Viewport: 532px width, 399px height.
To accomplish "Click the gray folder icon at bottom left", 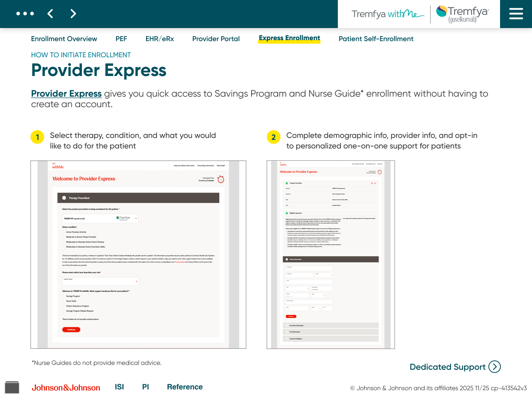I will [x=12, y=387].
